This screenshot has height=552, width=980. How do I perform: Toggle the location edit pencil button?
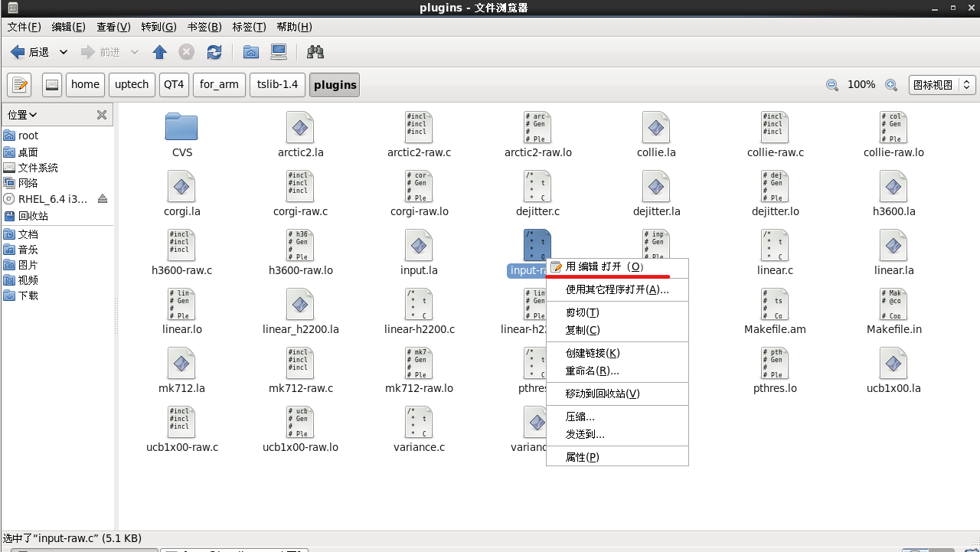point(19,85)
